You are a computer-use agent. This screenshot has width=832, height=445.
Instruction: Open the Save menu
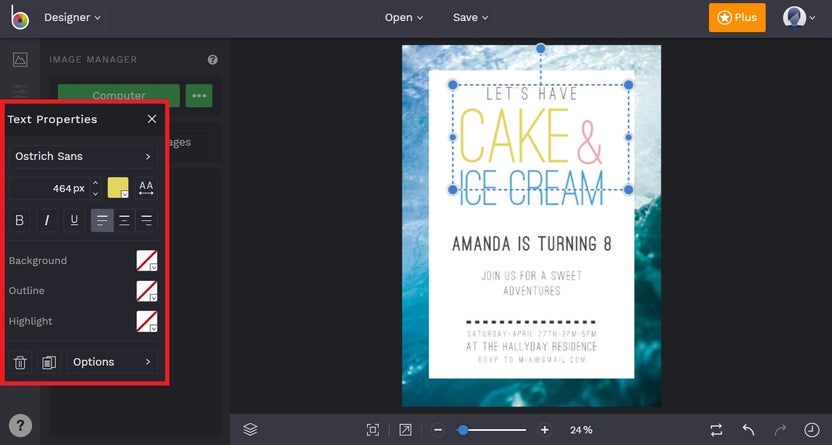tap(470, 18)
